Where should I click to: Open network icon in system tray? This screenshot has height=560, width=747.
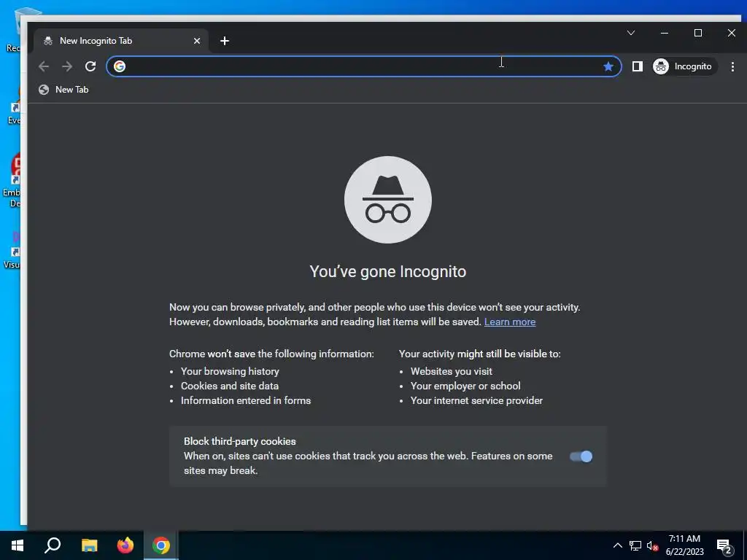[x=635, y=545]
